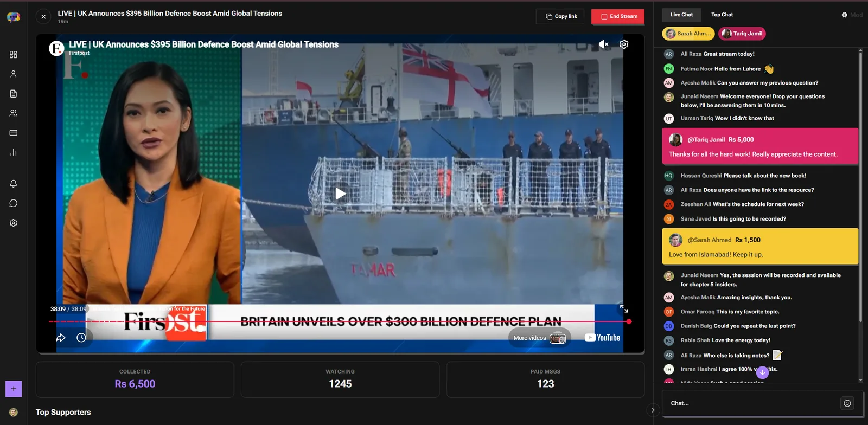Close the live stream view
This screenshot has height=425, width=868.
point(43,17)
